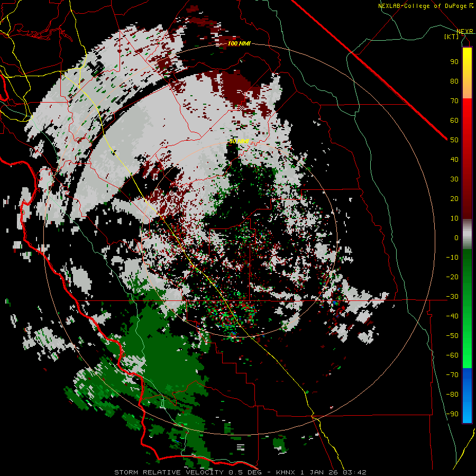This screenshot has width=476, height=476.
Task: Click the -10 value on the velocity scale
Action: pos(452,258)
